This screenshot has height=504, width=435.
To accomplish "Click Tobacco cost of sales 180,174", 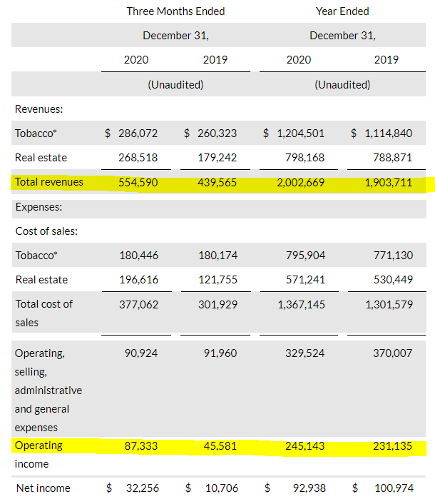I will click(x=217, y=256).
